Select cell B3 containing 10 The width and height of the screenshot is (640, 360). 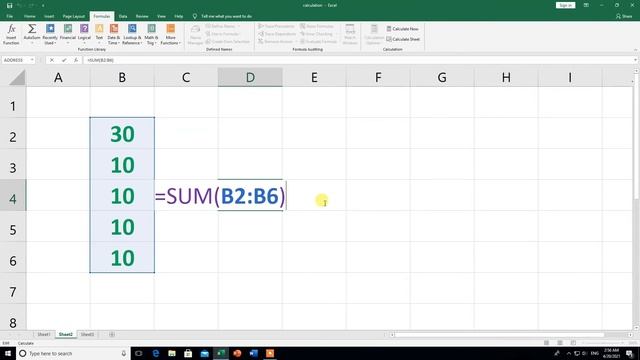[x=122, y=164]
